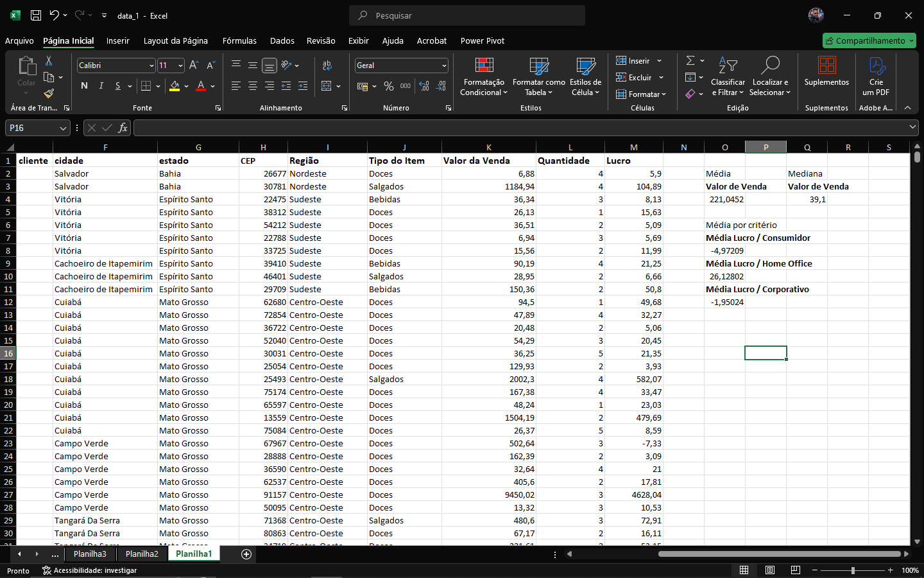
Task: Toggle underline formatting (S)
Action: point(117,86)
